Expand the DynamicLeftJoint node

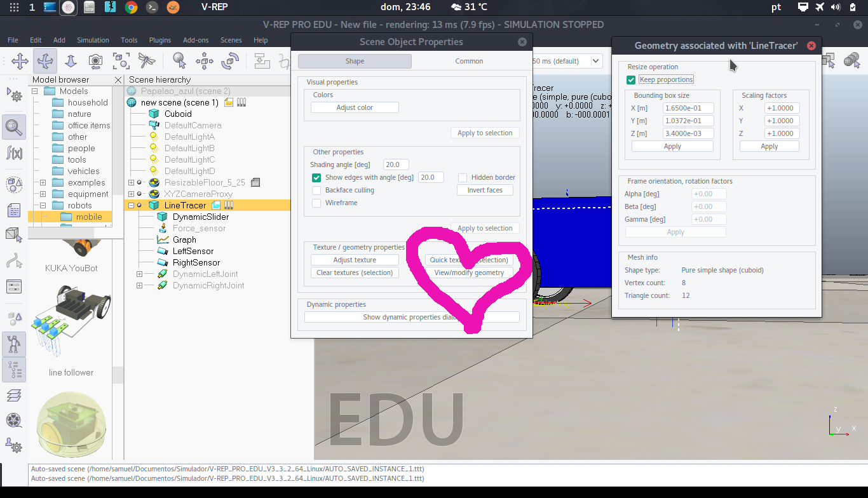[139, 274]
